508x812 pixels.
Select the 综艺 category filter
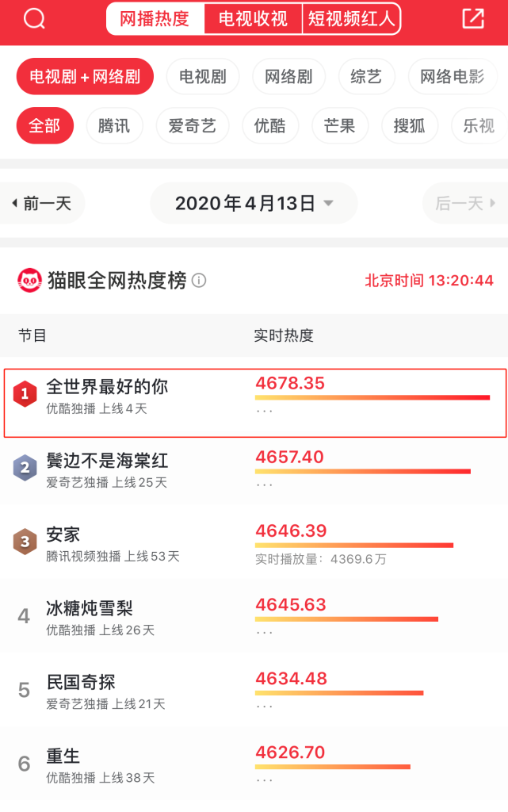(366, 77)
